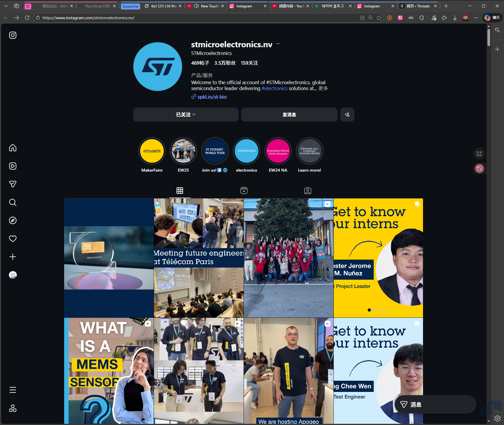This screenshot has height=425, width=504.
Task: Open Copilot chat (聊天) button
Action: pyautogui.click(x=492, y=18)
